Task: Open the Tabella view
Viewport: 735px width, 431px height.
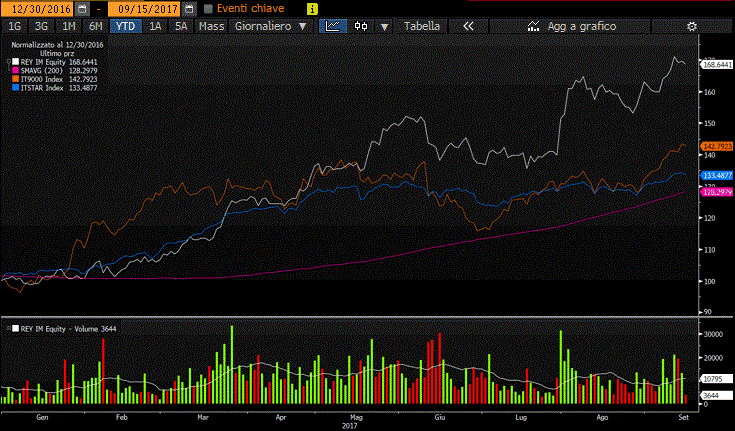Action: [x=421, y=26]
